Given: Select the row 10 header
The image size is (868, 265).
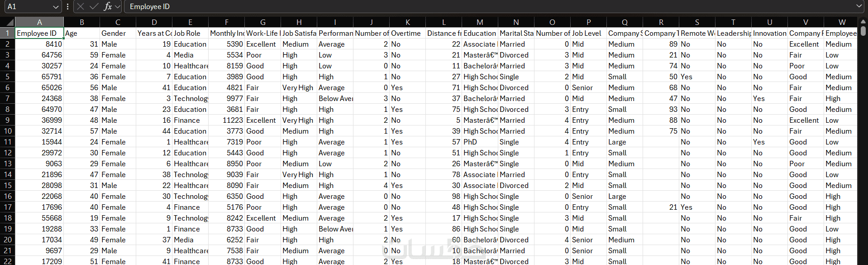Looking at the screenshot, I should coord(8,131).
